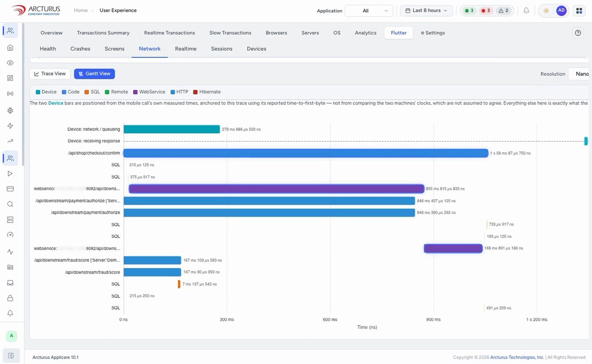
Task: Click the Arcturus logo
Action: [x=36, y=10]
